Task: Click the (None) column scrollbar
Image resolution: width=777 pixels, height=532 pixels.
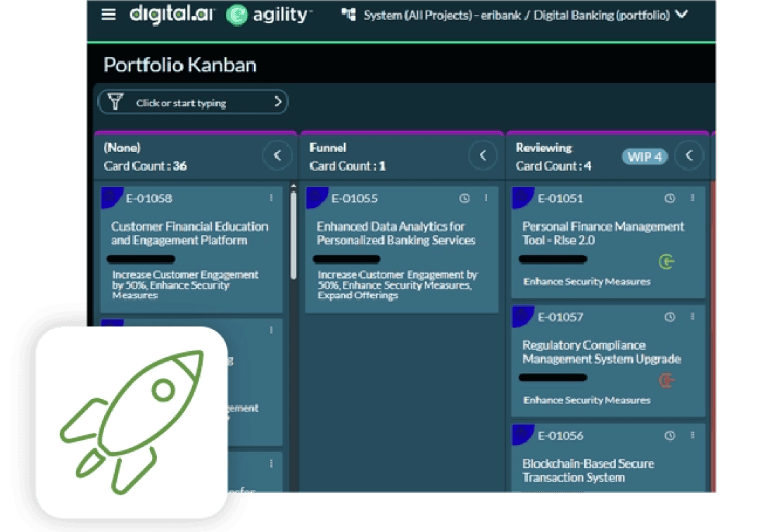Action: tap(293, 232)
